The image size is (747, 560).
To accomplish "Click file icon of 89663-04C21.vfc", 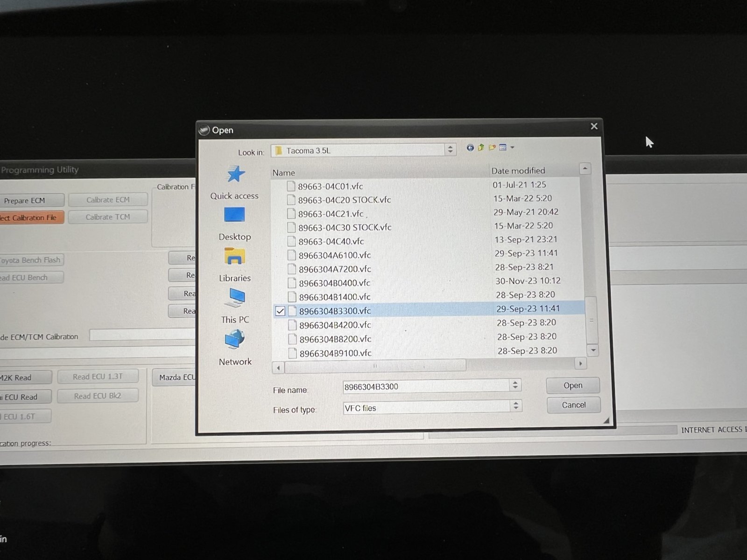I will [291, 214].
